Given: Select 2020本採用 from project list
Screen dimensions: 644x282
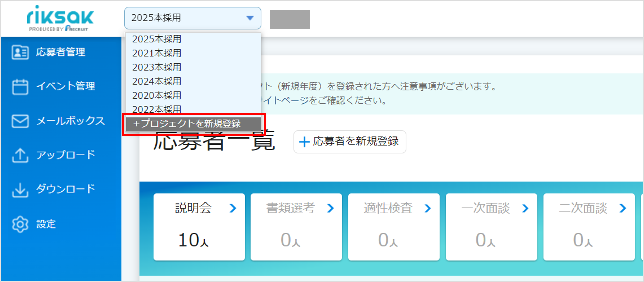Looking at the screenshot, I should pos(193,95).
